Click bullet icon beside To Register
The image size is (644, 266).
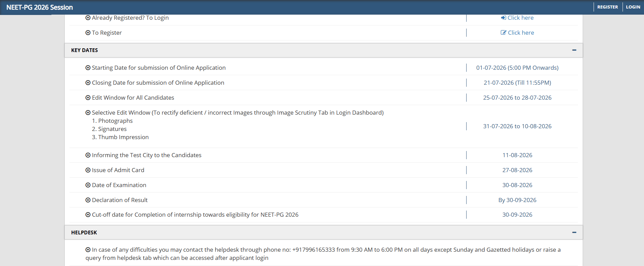pyautogui.click(x=88, y=33)
